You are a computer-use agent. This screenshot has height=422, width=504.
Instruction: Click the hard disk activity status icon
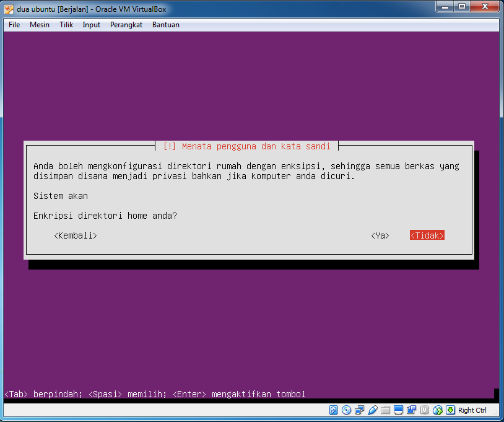pos(333,410)
